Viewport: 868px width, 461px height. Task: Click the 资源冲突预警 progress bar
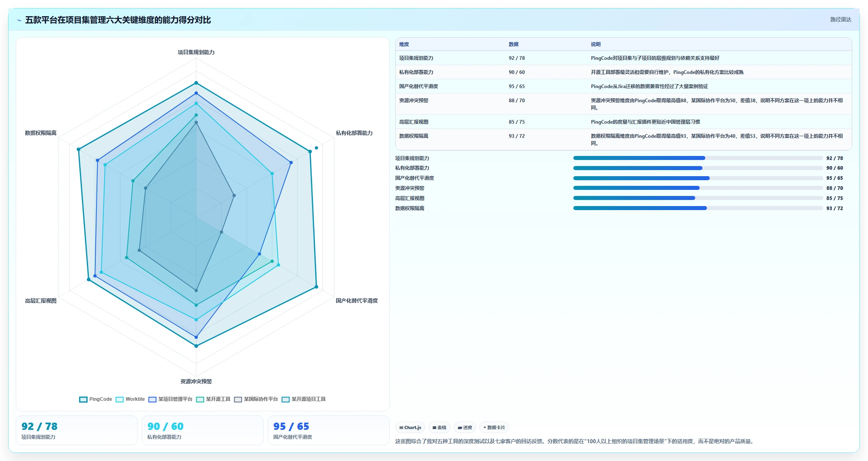pos(698,188)
